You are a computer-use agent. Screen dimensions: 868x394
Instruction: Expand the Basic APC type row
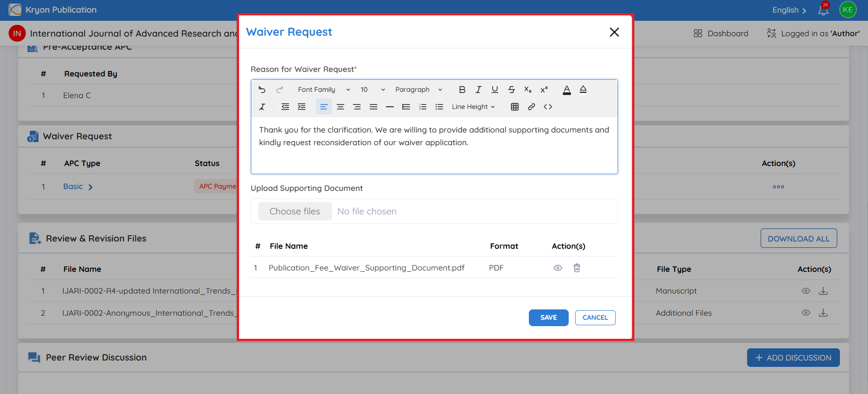pyautogui.click(x=78, y=186)
